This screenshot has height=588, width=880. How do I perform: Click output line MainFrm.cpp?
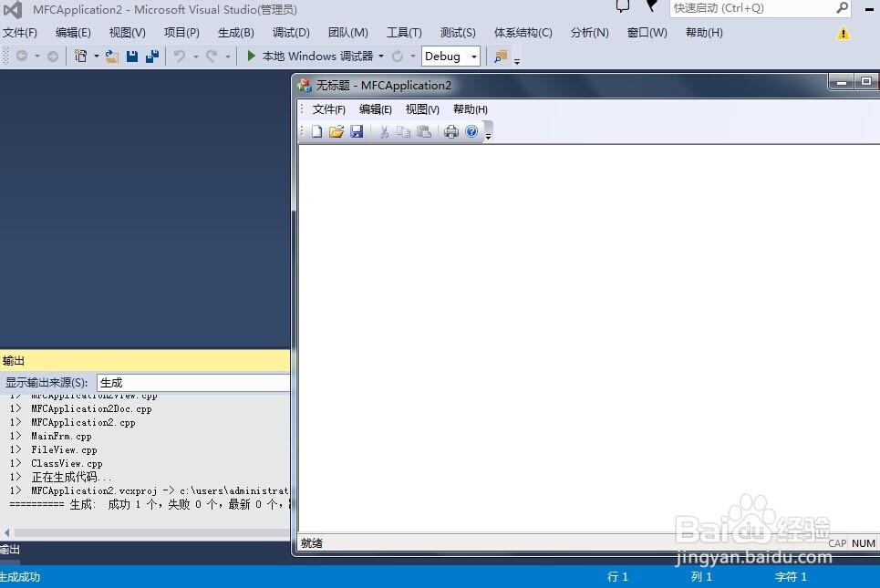tap(60, 436)
